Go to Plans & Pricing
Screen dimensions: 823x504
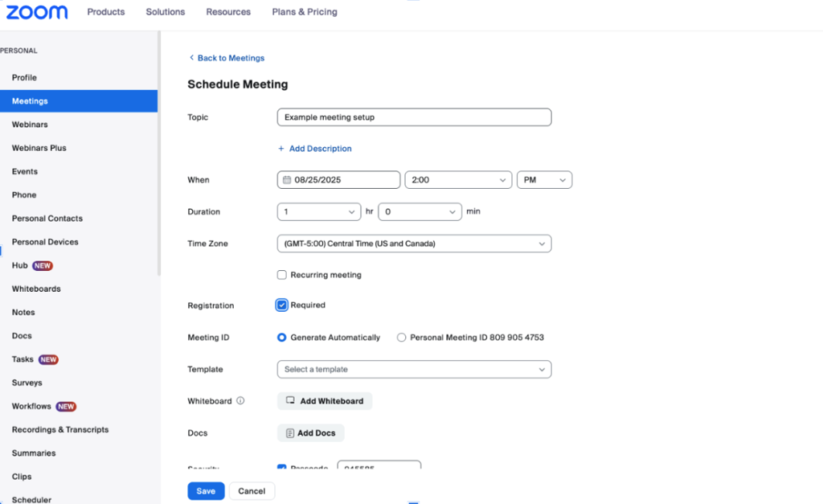click(x=305, y=12)
